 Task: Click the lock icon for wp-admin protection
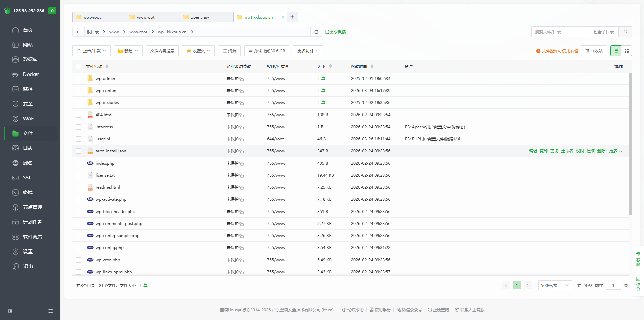click(x=242, y=79)
